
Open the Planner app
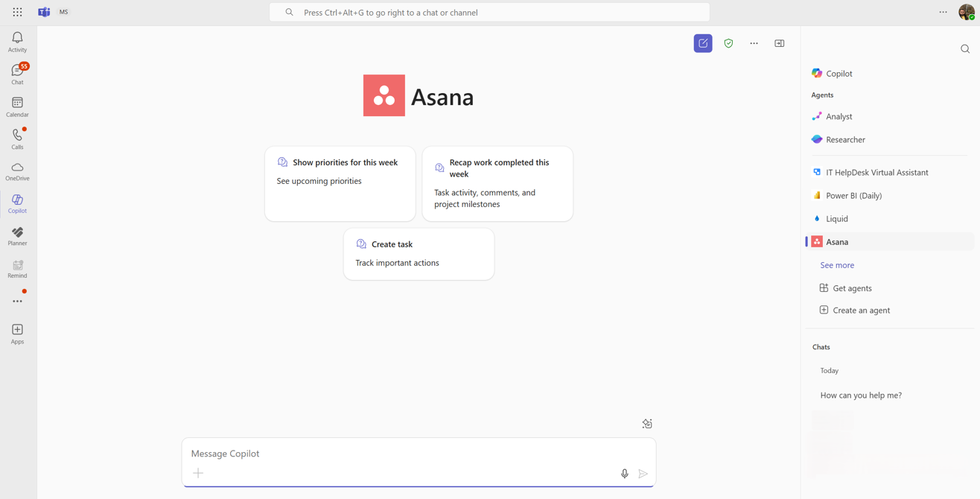point(17,236)
